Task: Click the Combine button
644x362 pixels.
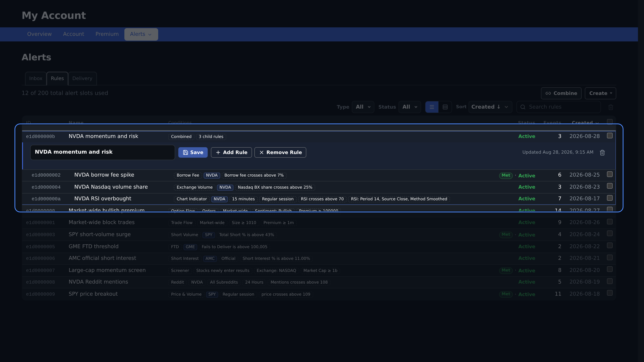Action: (561, 93)
